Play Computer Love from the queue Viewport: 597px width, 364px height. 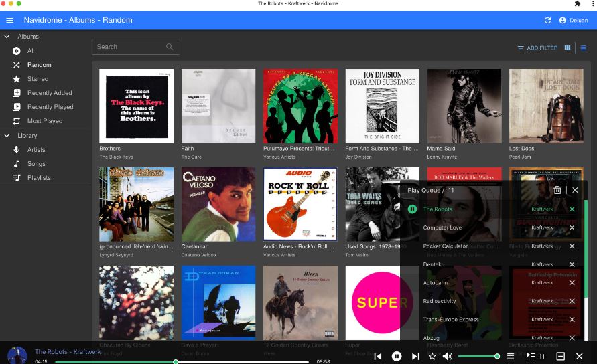[x=442, y=227]
